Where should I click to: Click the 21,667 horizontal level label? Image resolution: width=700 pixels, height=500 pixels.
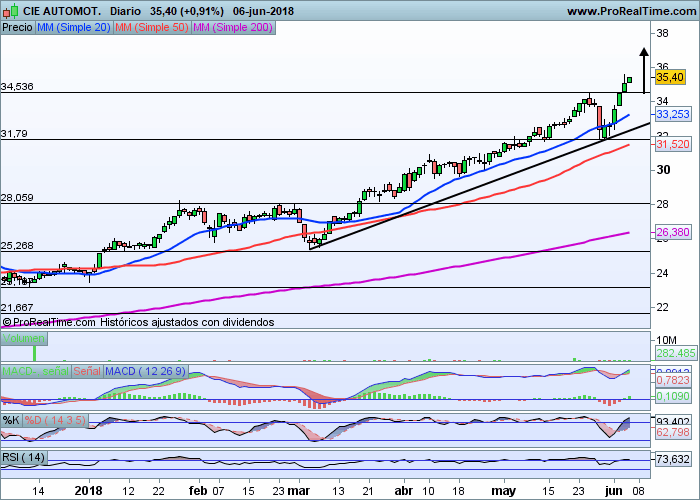coord(17,308)
